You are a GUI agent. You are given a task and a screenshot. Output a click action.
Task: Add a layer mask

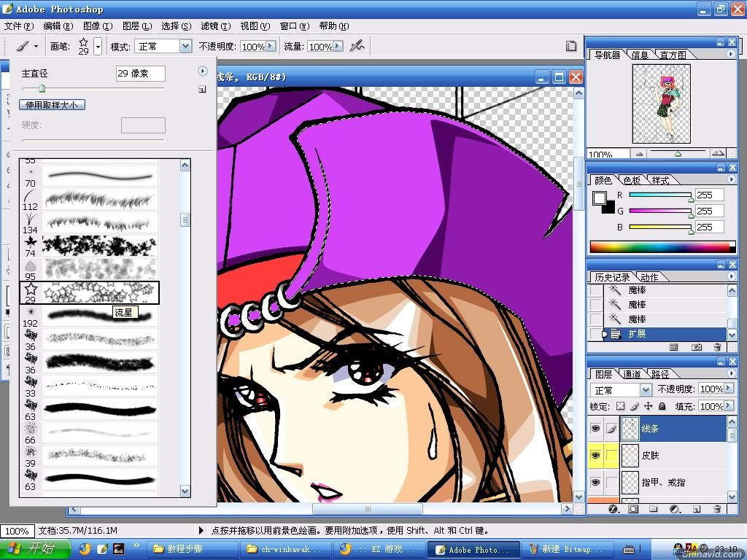tap(633, 509)
